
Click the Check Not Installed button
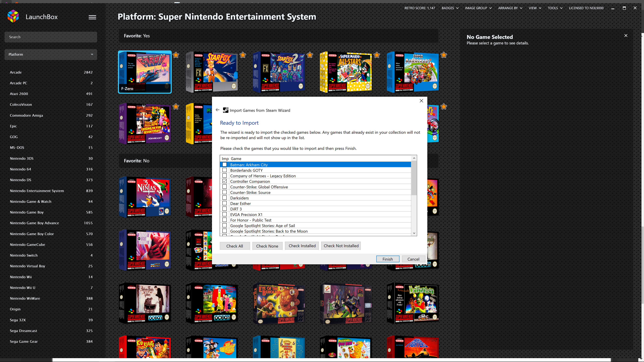click(x=341, y=246)
